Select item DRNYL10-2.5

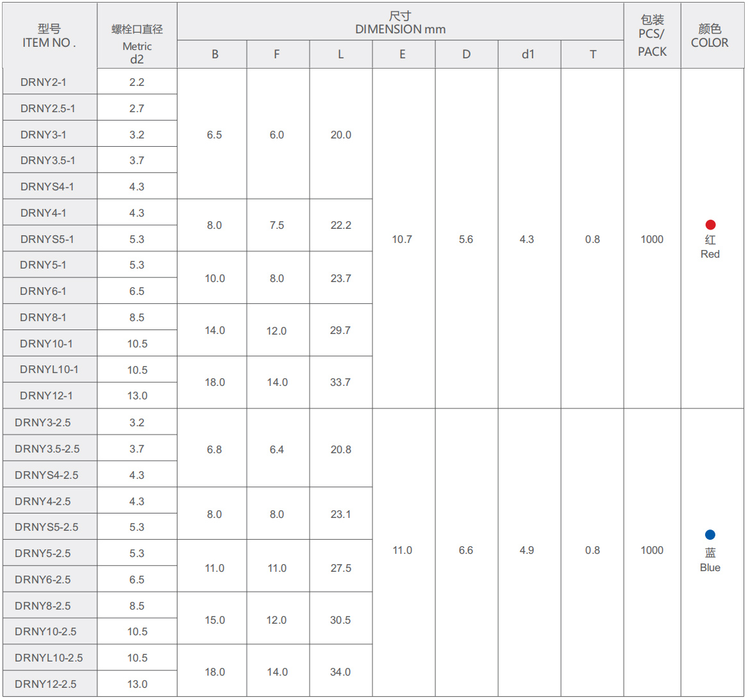coord(49,658)
